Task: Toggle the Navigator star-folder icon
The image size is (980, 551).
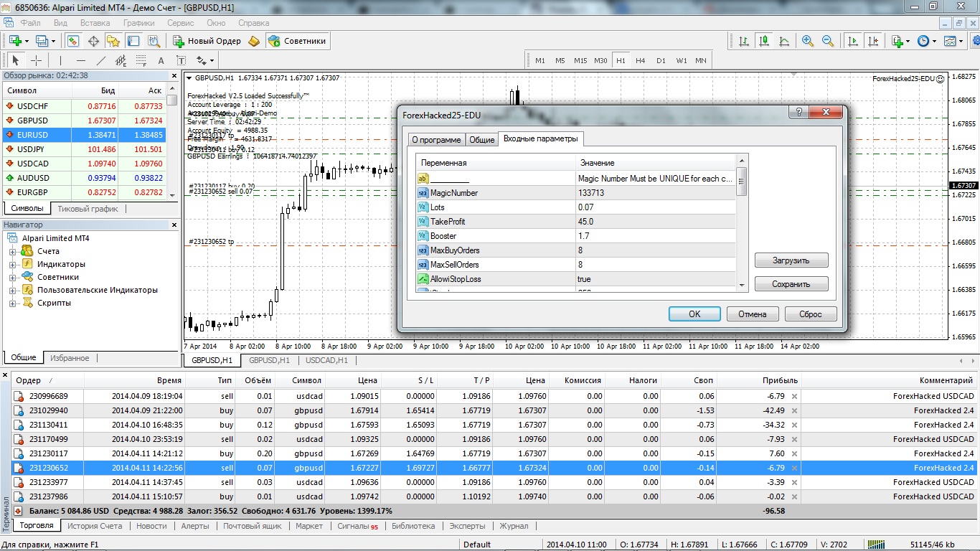Action: [113, 41]
